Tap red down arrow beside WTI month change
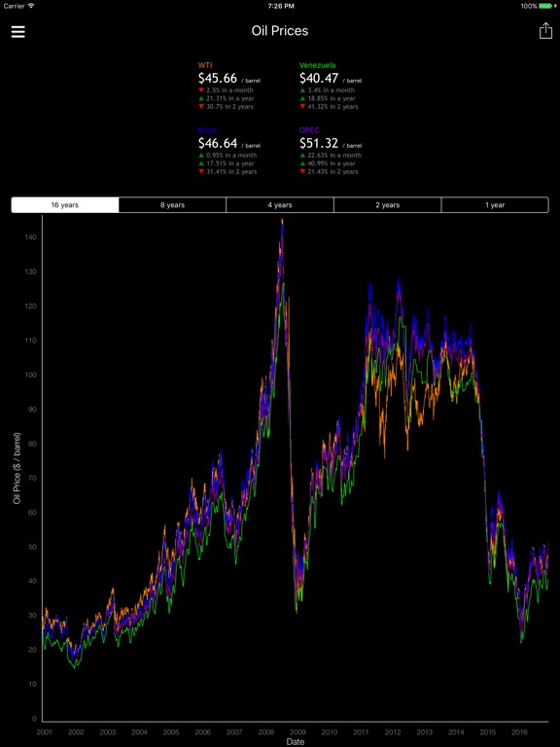The height and width of the screenshot is (747, 560). click(x=201, y=90)
